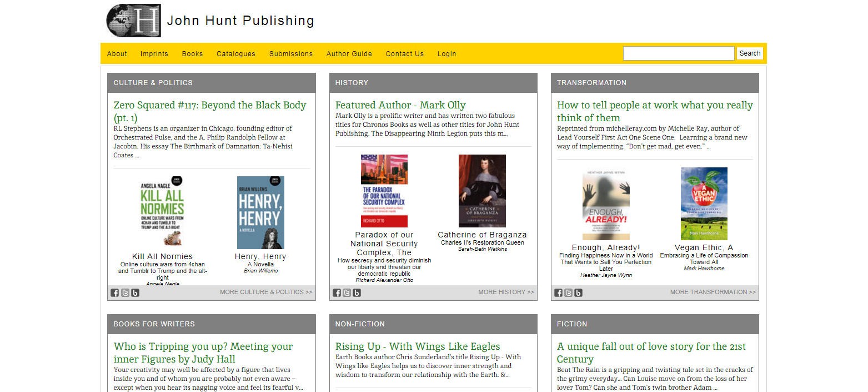Image resolution: width=868 pixels, height=392 pixels.
Task: Open A unique fall out of love story
Action: click(651, 353)
